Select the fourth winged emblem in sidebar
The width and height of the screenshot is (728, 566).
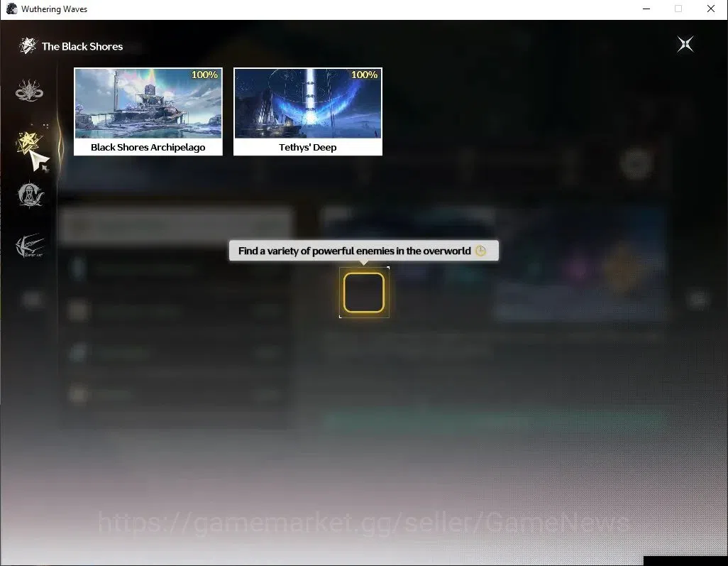coord(30,245)
